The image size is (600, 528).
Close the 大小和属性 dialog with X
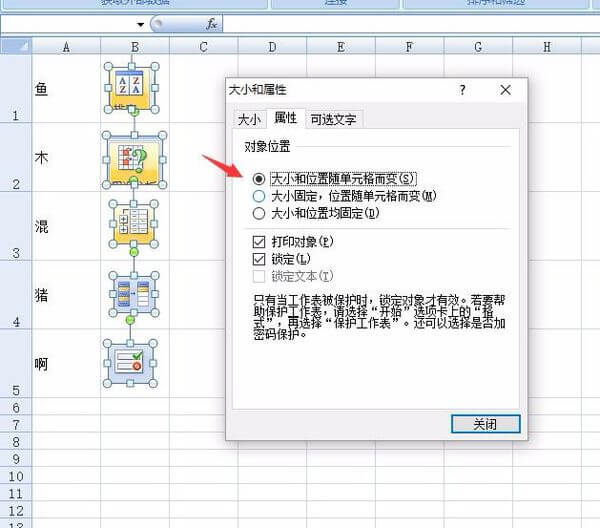pos(506,90)
